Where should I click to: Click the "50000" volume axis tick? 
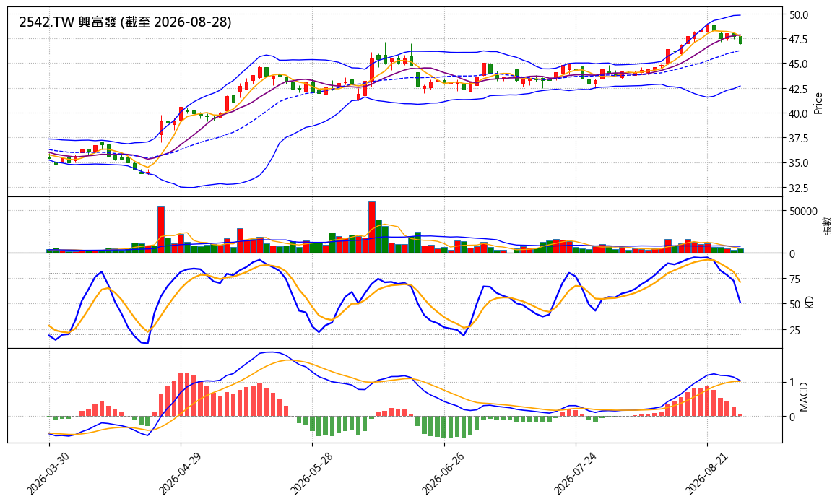[x=803, y=212]
